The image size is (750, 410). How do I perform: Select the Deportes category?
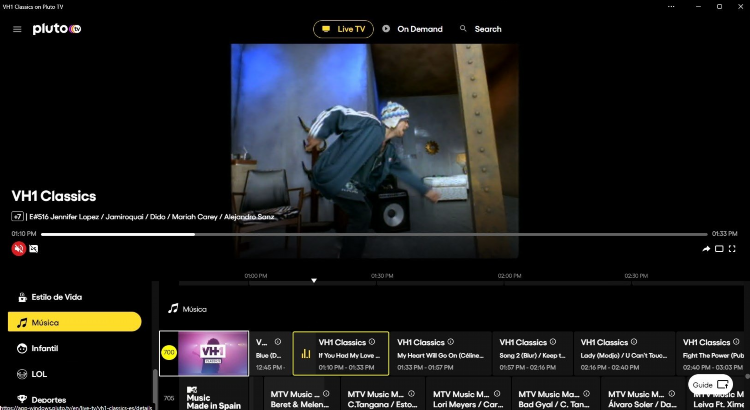tap(75, 399)
